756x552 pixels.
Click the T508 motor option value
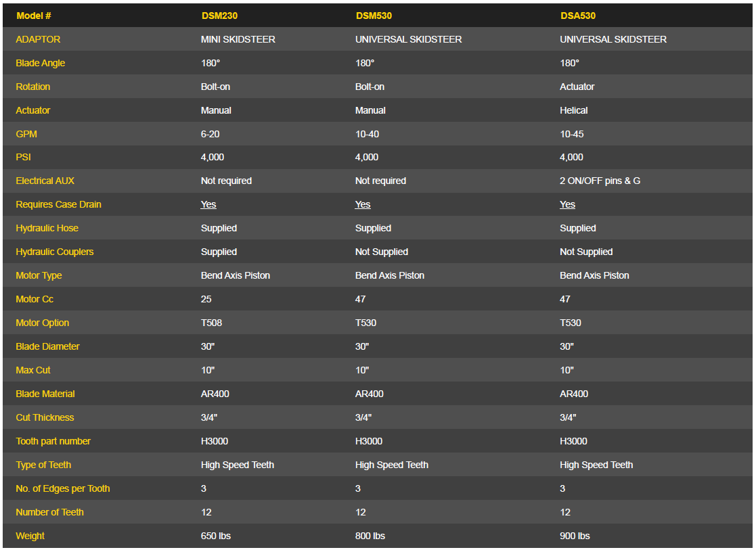tap(211, 323)
